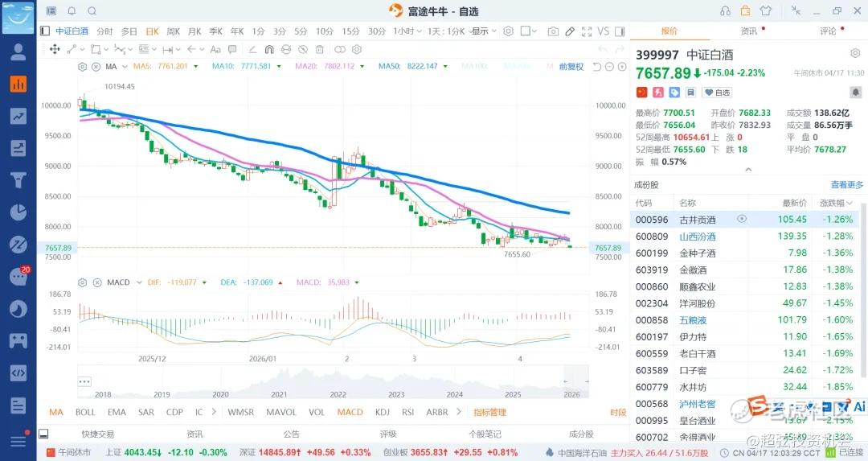The width and height of the screenshot is (868, 461).
Task: Open the code brackets sidebar icon
Action: click(x=18, y=373)
